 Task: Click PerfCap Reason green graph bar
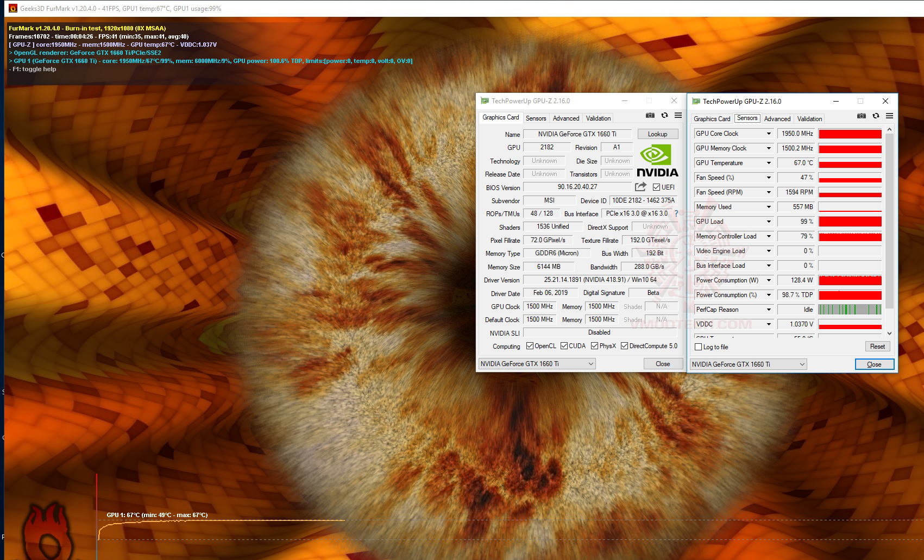coord(850,310)
